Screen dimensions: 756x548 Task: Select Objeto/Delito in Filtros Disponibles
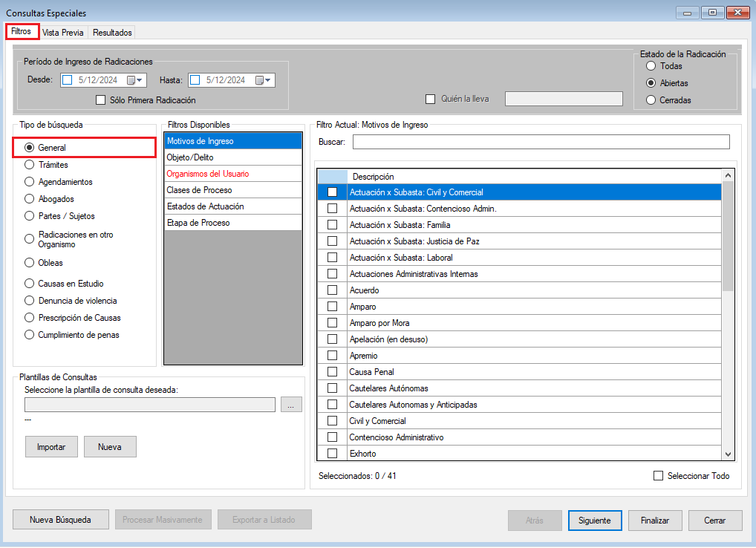pyautogui.click(x=232, y=157)
